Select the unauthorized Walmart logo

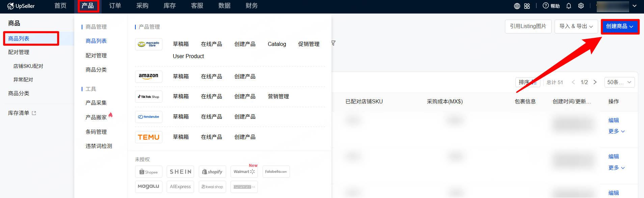coord(244,172)
